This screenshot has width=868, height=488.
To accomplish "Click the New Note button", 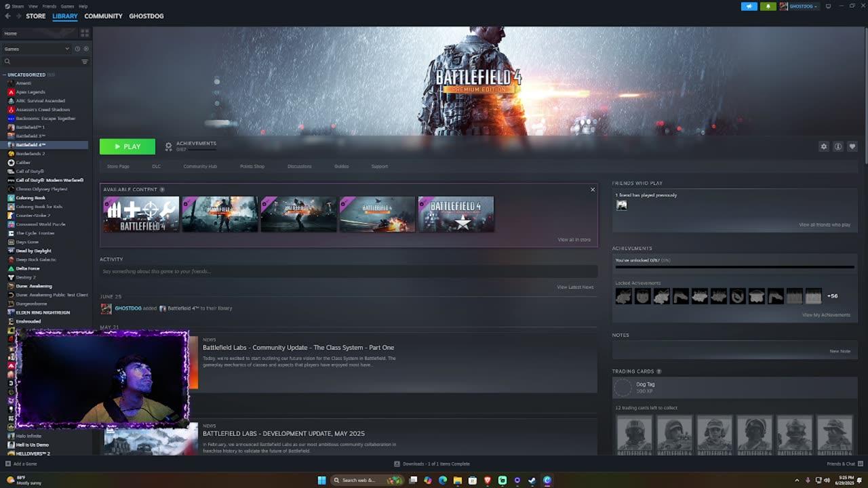I will point(840,351).
